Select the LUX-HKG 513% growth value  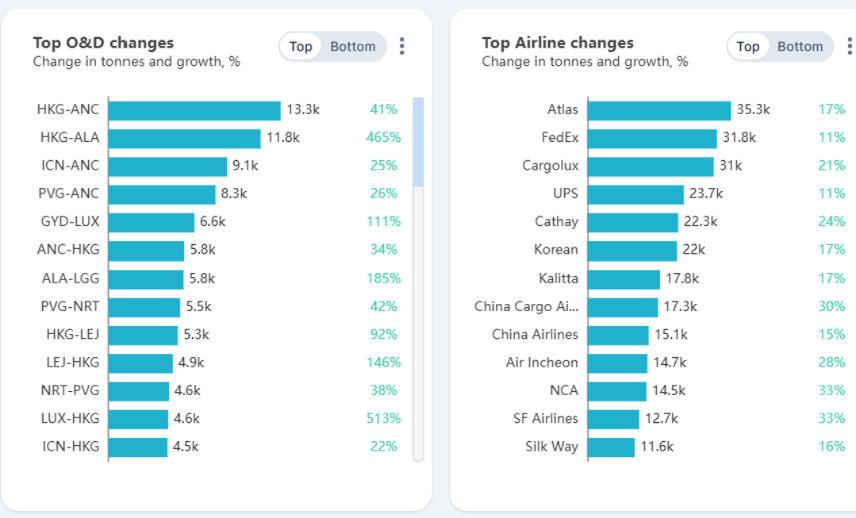[383, 418]
